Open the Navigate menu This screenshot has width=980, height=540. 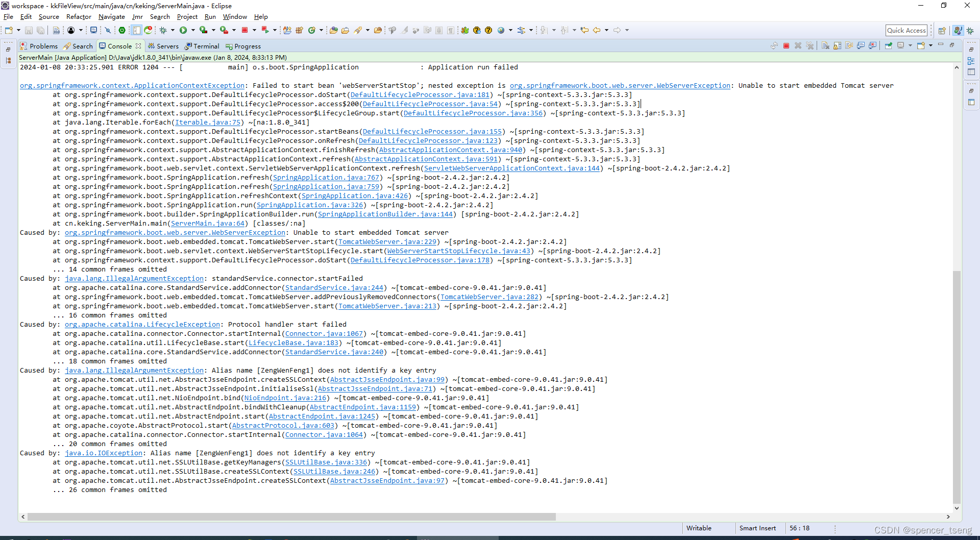pos(111,17)
